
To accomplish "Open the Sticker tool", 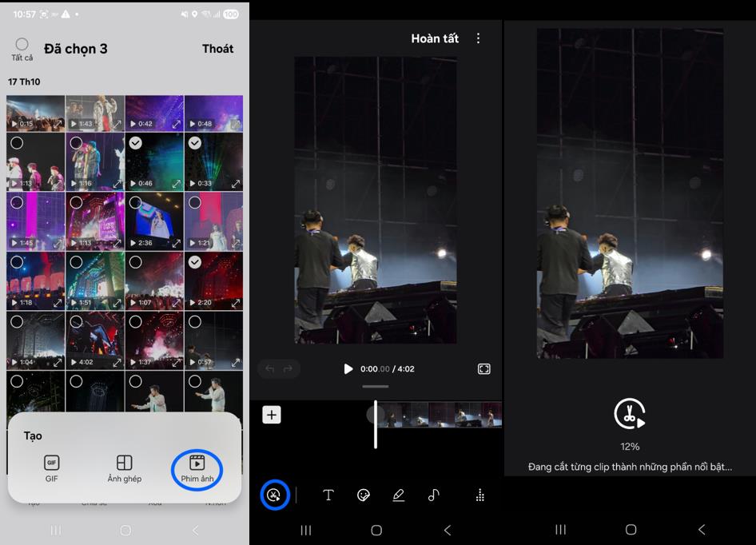I will [x=364, y=495].
